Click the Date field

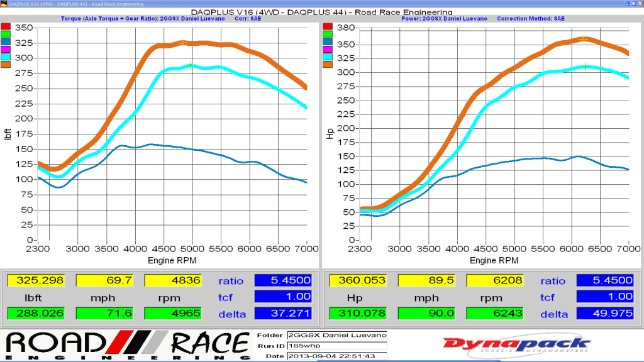[337, 356]
